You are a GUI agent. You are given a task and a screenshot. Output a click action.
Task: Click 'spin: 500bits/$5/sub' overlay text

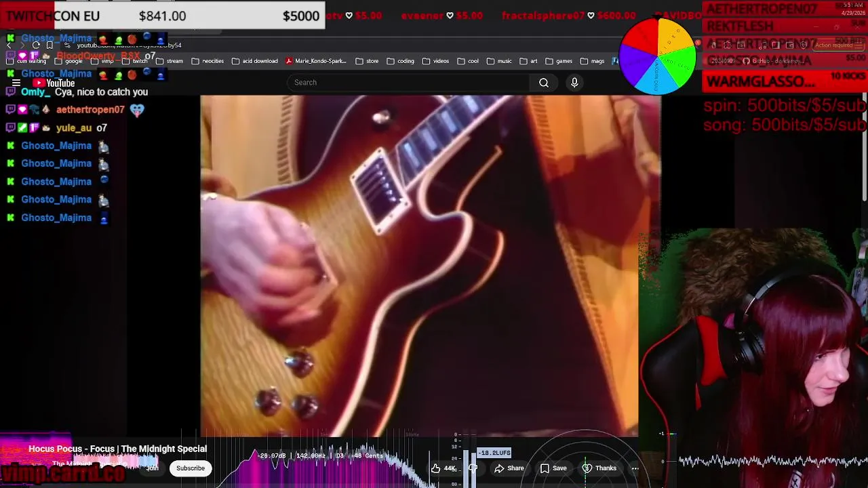click(785, 106)
